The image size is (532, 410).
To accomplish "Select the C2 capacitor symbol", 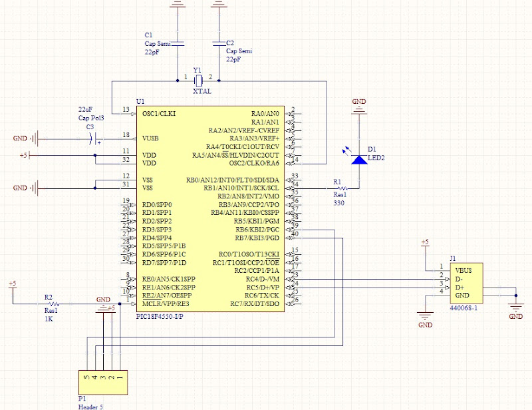I will click(x=218, y=44).
